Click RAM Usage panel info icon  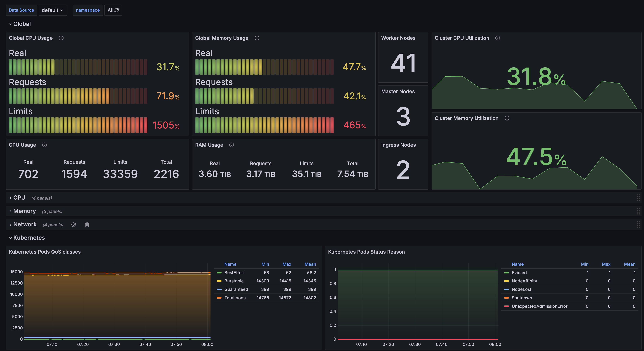tap(231, 145)
